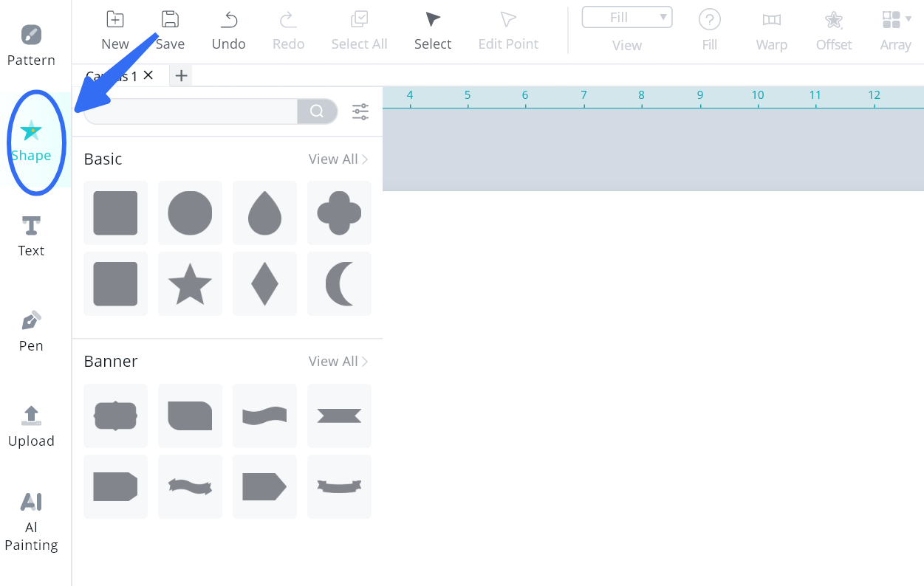
Task: Undo the last action
Action: pyautogui.click(x=228, y=30)
